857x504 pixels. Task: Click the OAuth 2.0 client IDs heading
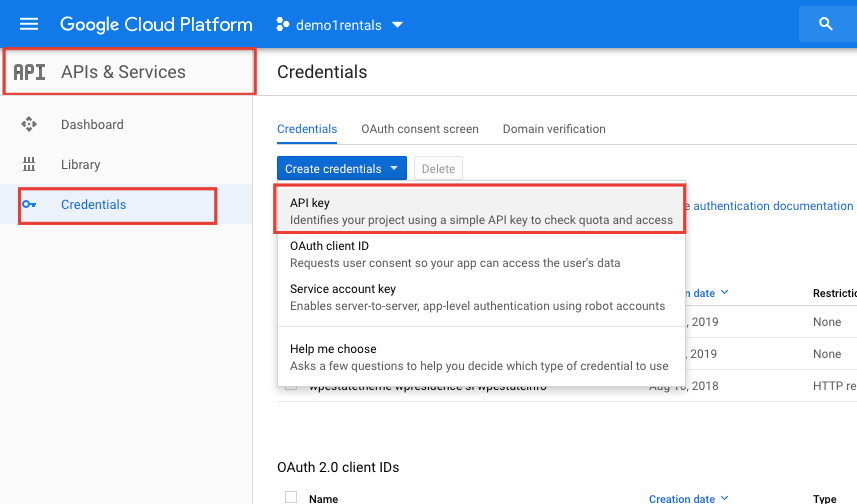coord(338,467)
